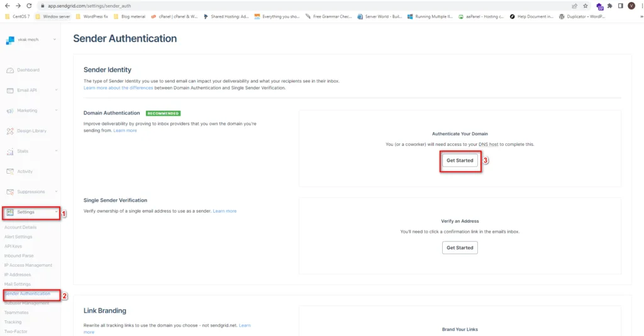The image size is (644, 336).
Task: Click the Settings sliders icon
Action: coord(10,213)
